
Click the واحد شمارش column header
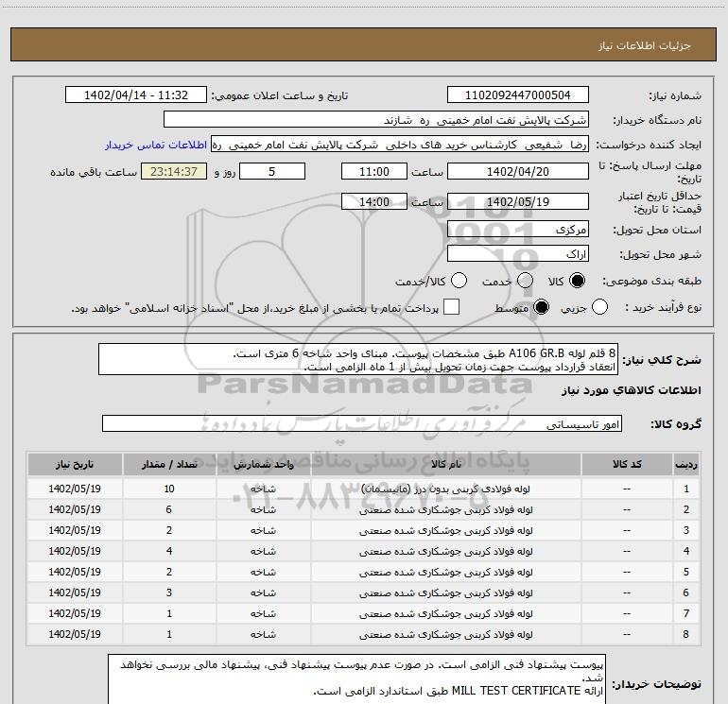pos(263,465)
